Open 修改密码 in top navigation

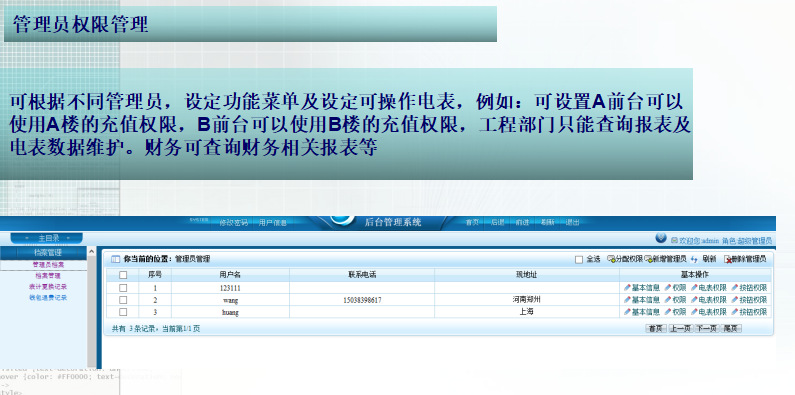coord(233,223)
